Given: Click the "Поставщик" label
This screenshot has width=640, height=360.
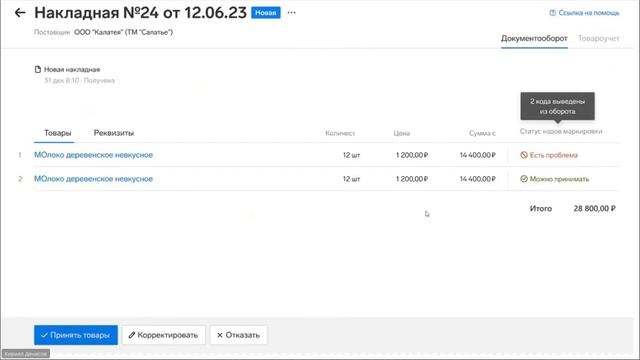Looking at the screenshot, I should (x=52, y=32).
